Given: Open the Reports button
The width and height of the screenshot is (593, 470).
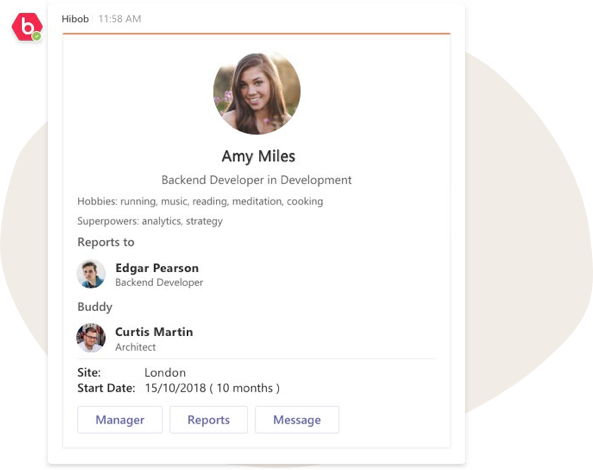Looking at the screenshot, I should point(208,420).
